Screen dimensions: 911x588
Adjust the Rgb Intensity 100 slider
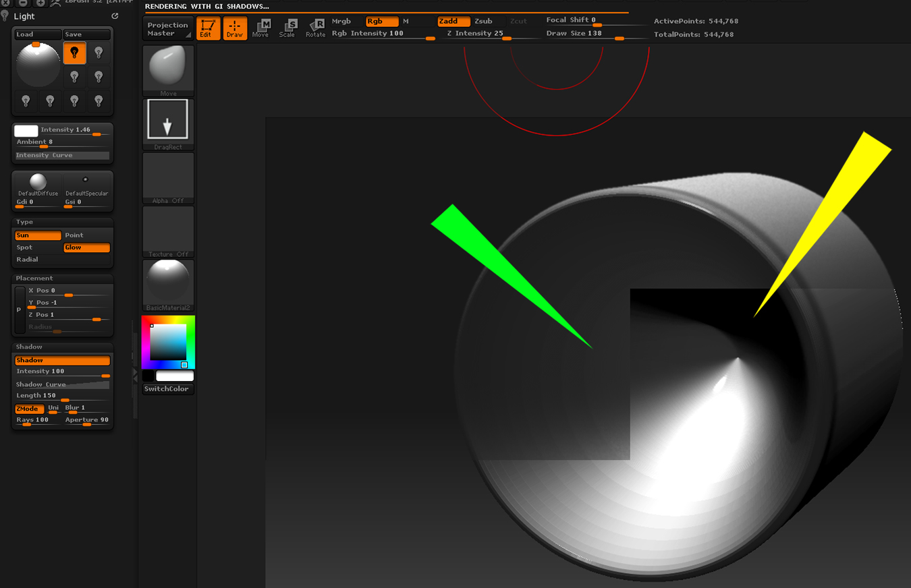[x=383, y=35]
